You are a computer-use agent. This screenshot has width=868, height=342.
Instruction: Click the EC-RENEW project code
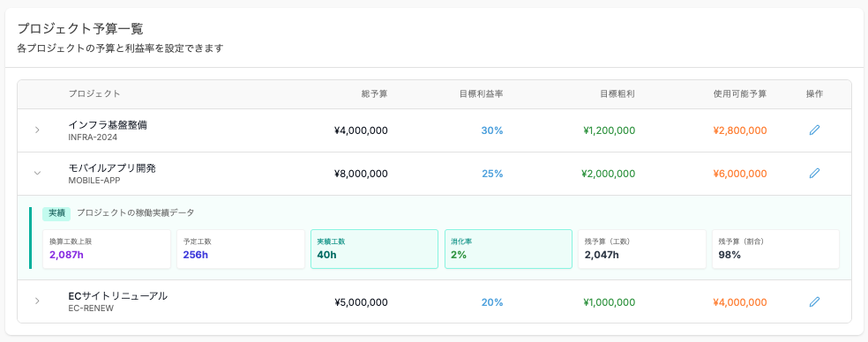pos(92,309)
